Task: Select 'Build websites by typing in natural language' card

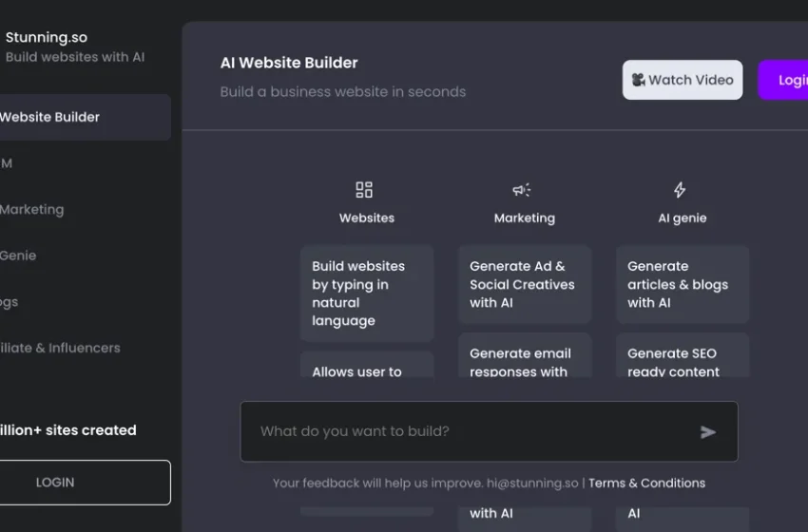Action: [x=367, y=294]
